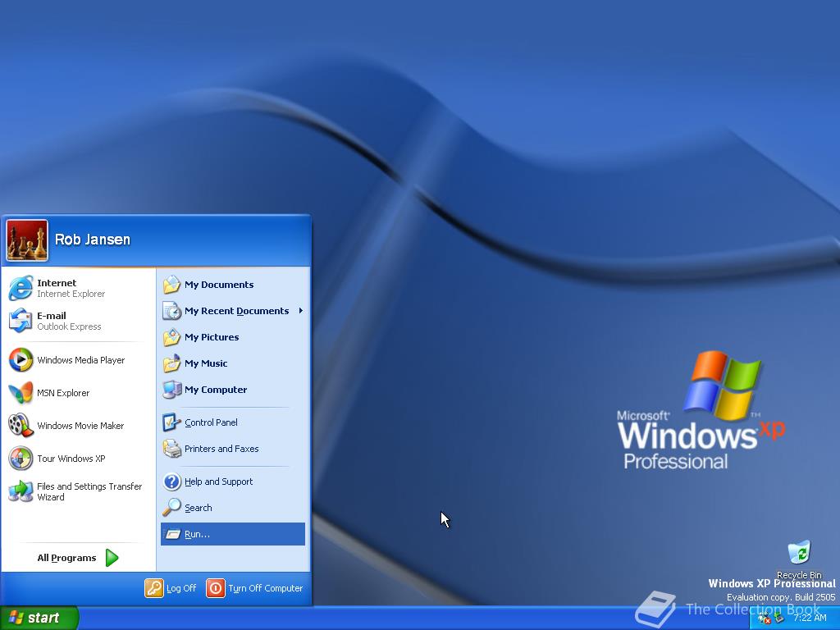Open Files and Settings Transfer Wizard icon
840x630 pixels.
click(x=21, y=491)
